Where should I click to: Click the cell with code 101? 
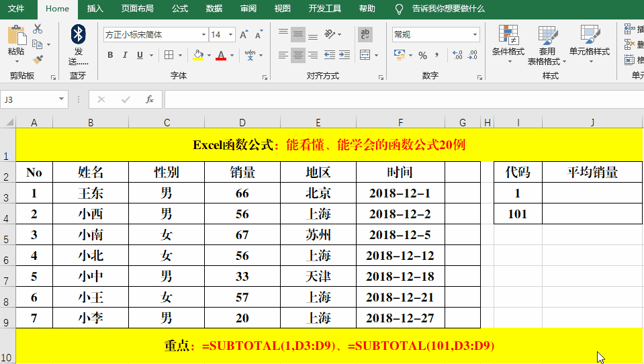click(518, 214)
